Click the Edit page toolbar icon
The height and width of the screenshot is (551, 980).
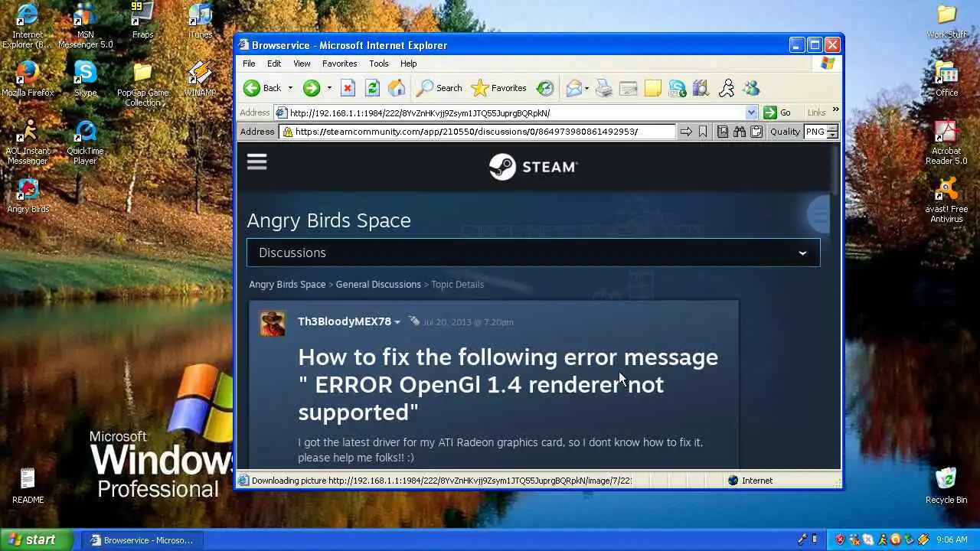(629, 88)
